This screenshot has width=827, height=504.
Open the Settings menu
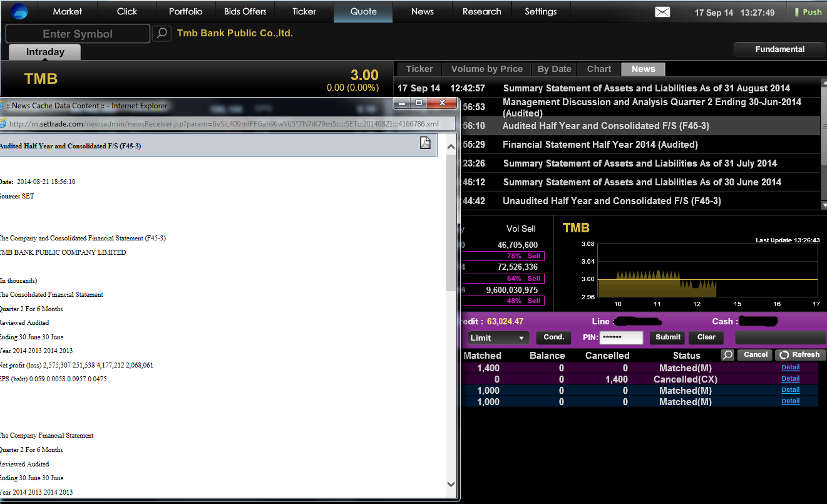click(x=541, y=12)
